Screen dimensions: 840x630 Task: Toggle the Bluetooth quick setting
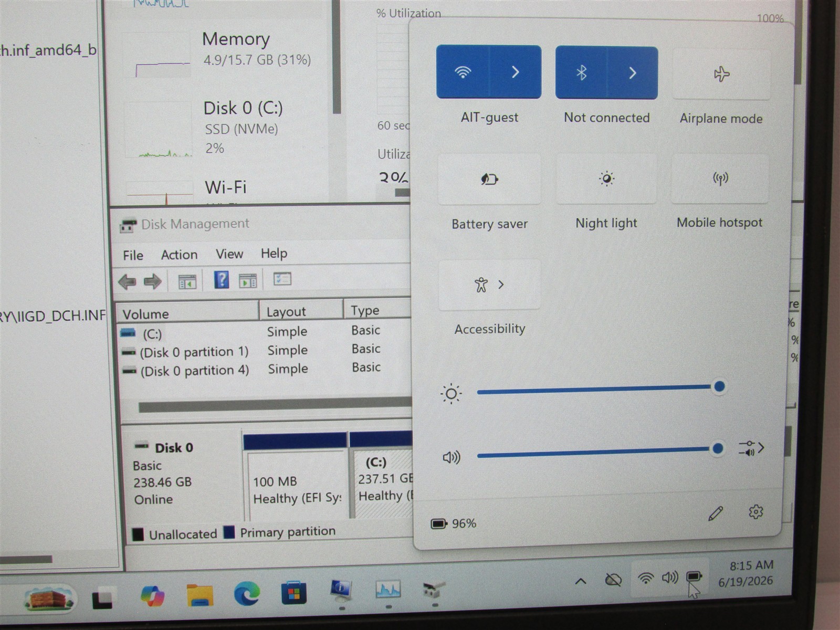point(581,72)
